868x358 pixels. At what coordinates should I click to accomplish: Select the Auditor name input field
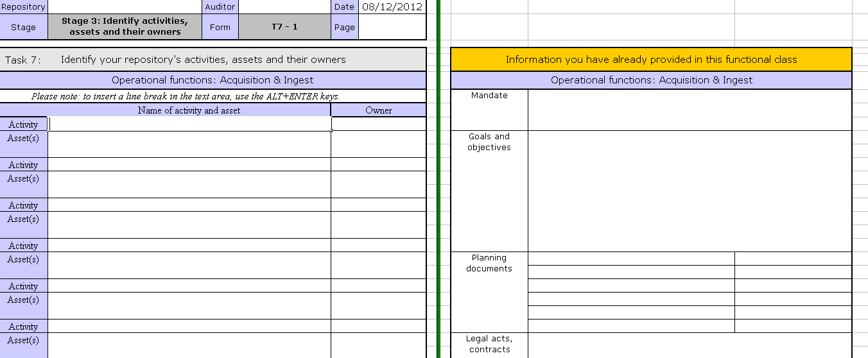click(284, 6)
